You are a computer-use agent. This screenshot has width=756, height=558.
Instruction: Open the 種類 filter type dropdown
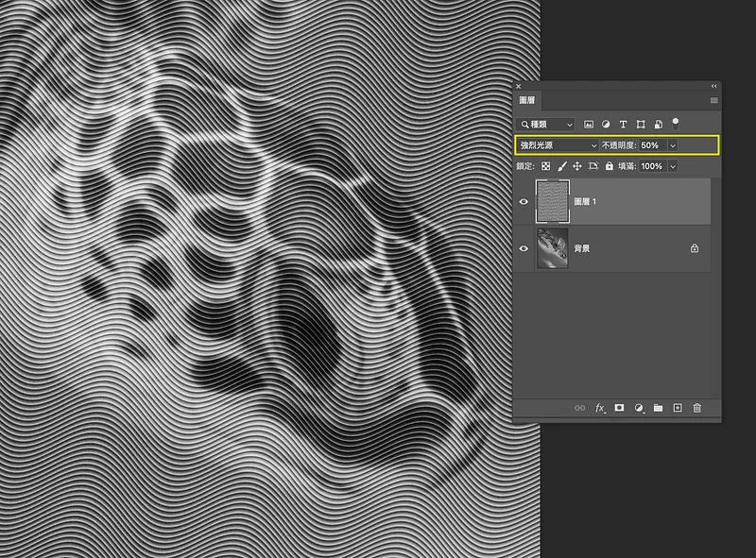[x=546, y=125]
